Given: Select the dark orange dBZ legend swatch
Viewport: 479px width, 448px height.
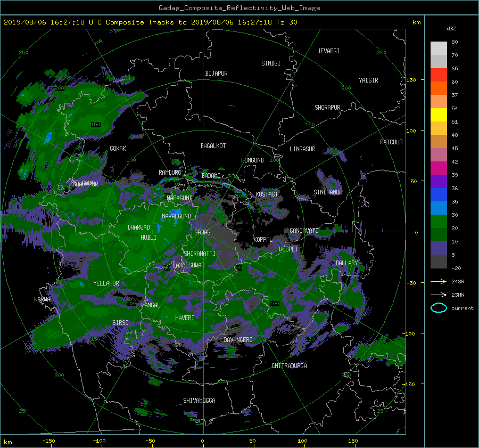Looking at the screenshot, I should (439, 88).
